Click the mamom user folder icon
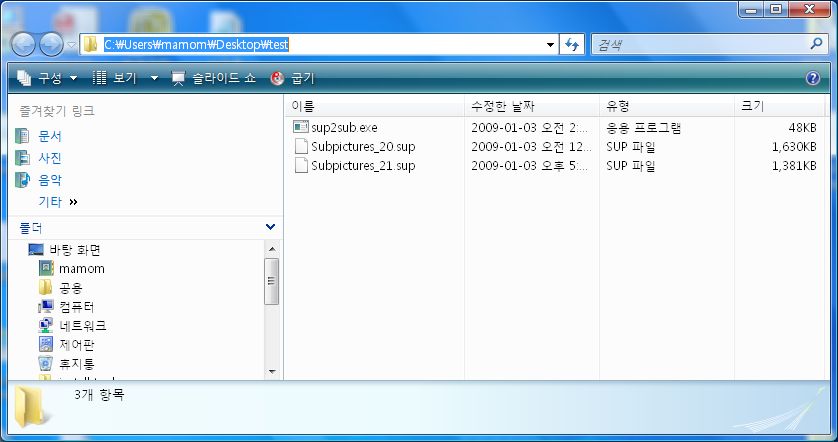Image resolution: width=838 pixels, height=442 pixels. pos(46,268)
